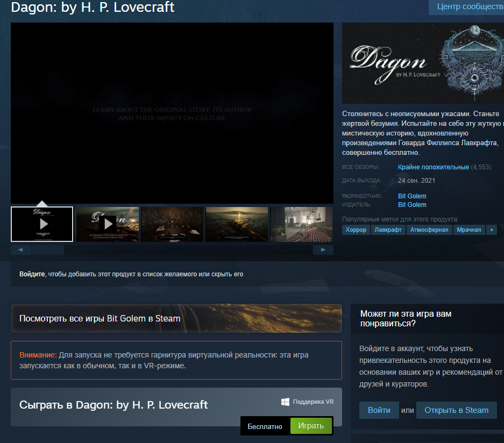Open the room interior screenshot thumbnail
The image size is (504, 443).
[x=302, y=224]
